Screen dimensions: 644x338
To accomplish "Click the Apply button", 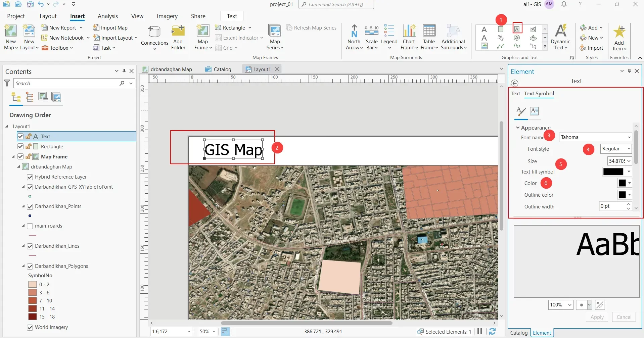I will click(x=597, y=317).
